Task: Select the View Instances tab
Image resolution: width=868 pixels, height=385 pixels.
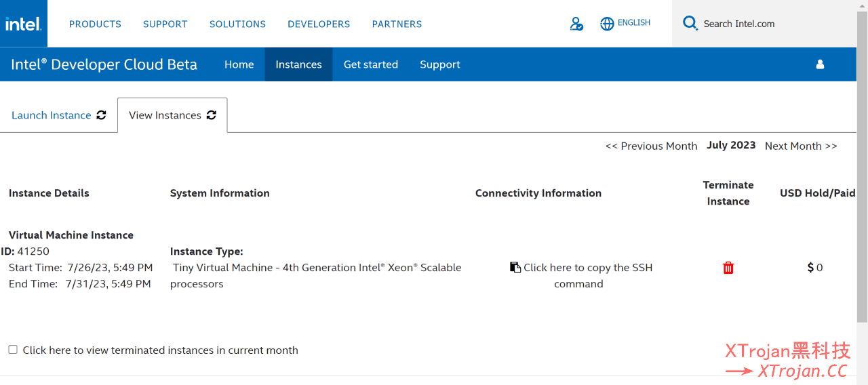Action: [172, 115]
